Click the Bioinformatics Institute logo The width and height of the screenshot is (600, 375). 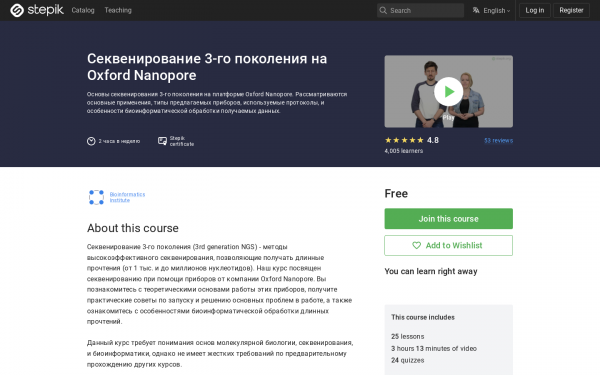click(x=96, y=197)
